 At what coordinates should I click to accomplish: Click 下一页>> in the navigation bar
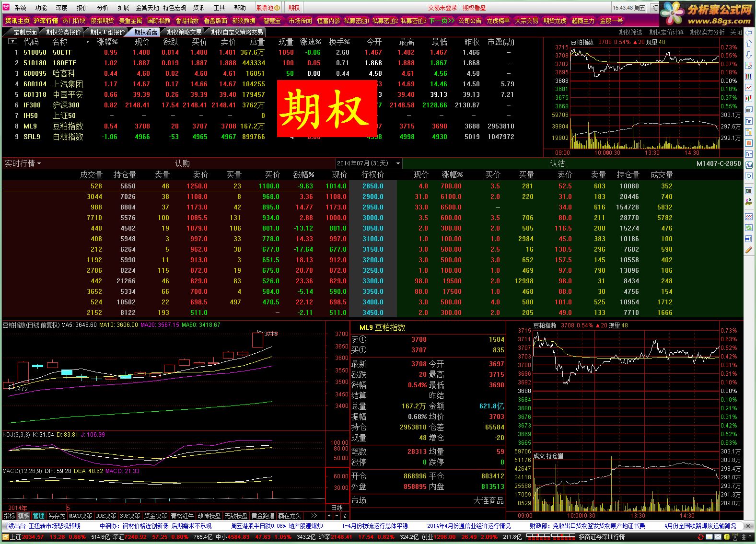point(442,21)
